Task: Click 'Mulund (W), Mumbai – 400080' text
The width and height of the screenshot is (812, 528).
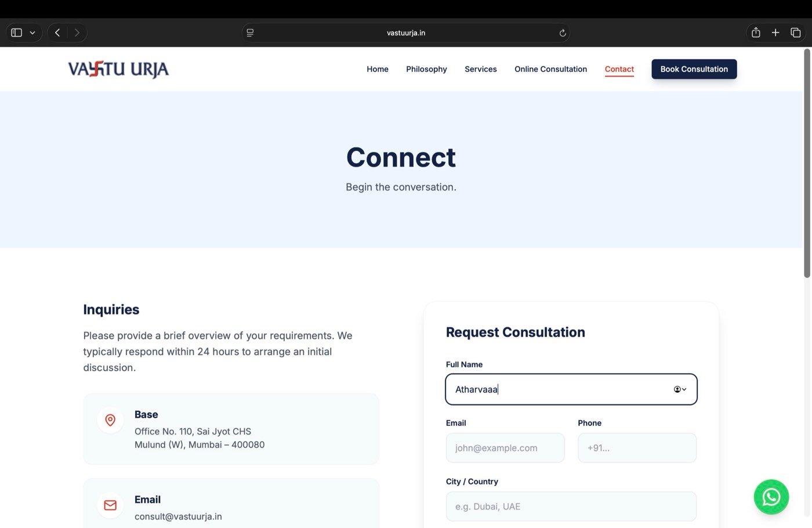Action: pos(200,444)
